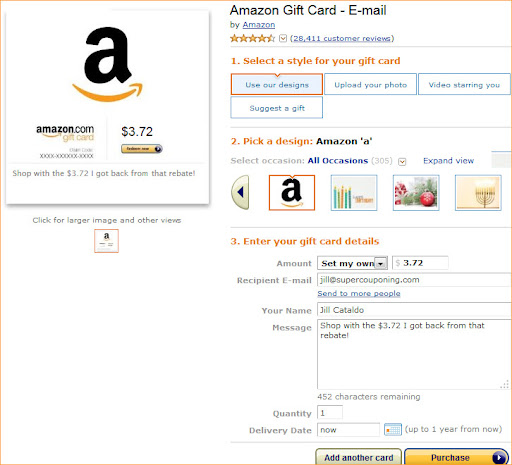Click the 'Add another card' button

(359, 457)
